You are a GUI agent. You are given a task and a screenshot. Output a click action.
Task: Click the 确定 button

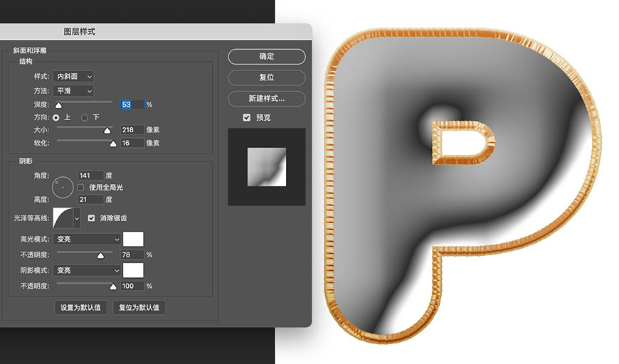(267, 56)
